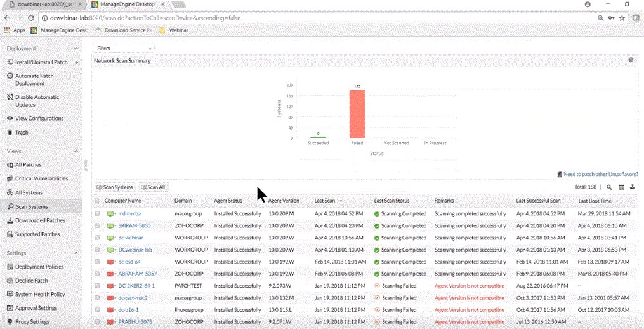
Task: Sort by Last Scan column arrow
Action: [x=341, y=201]
